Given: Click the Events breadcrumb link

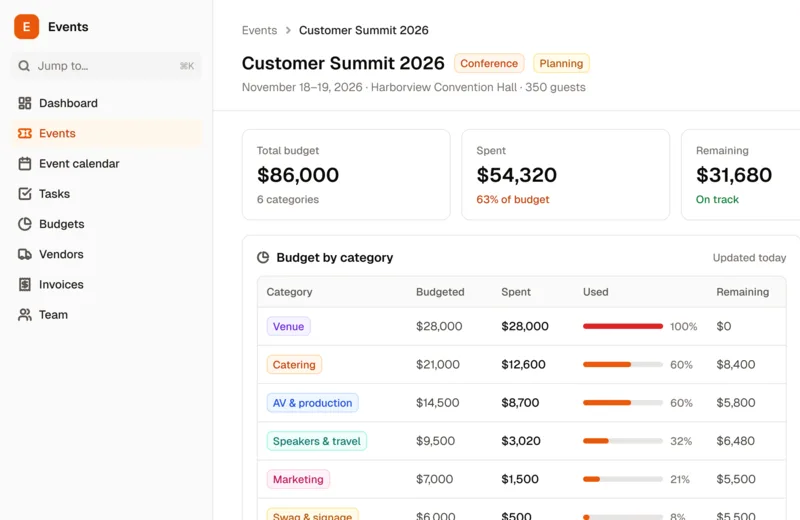Looking at the screenshot, I should coord(259,30).
